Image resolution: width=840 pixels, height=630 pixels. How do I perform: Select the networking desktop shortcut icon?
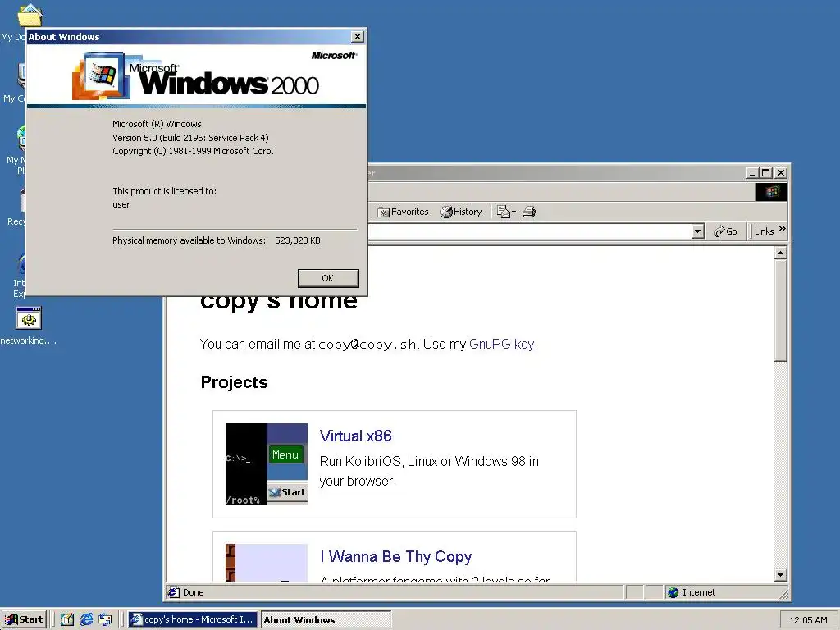coord(29,319)
